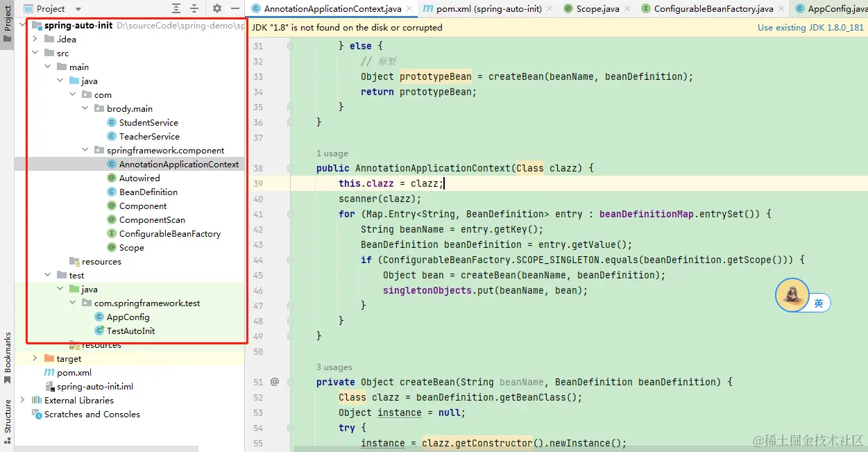This screenshot has width=868, height=452.
Task: Open Project panel gear options
Action: pyautogui.click(x=217, y=8)
